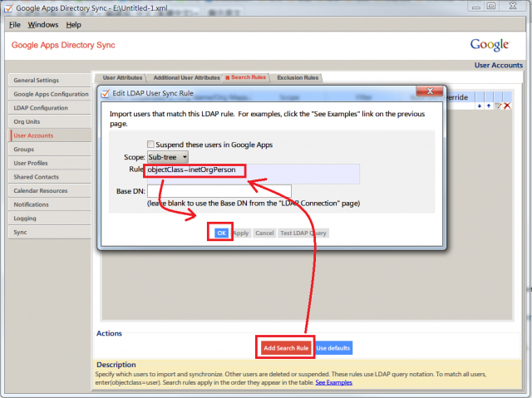The height and width of the screenshot is (398, 532).
Task: Edit the search rule with pencil icon
Action: [498, 106]
